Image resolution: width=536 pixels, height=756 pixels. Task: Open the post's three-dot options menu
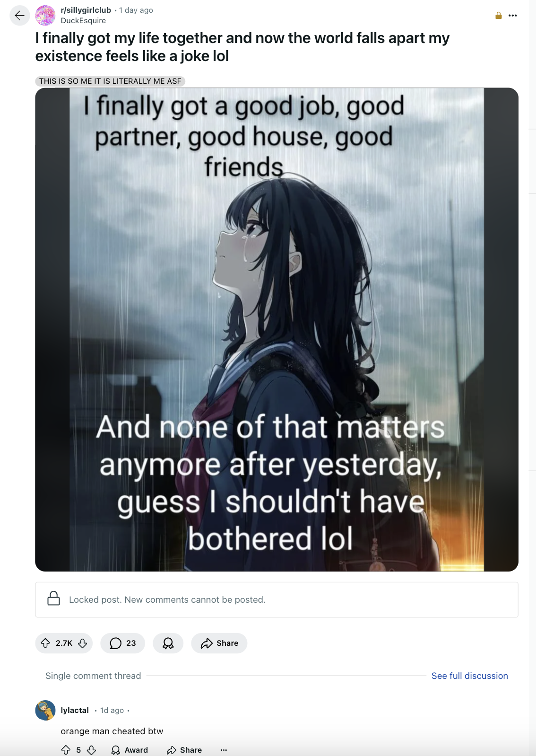pyautogui.click(x=513, y=16)
